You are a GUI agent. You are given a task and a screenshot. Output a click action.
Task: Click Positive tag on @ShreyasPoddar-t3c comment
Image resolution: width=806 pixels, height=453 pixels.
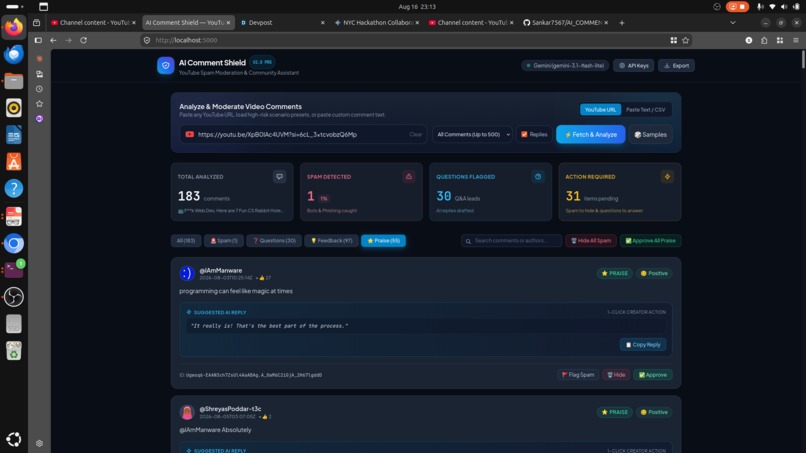pos(654,412)
